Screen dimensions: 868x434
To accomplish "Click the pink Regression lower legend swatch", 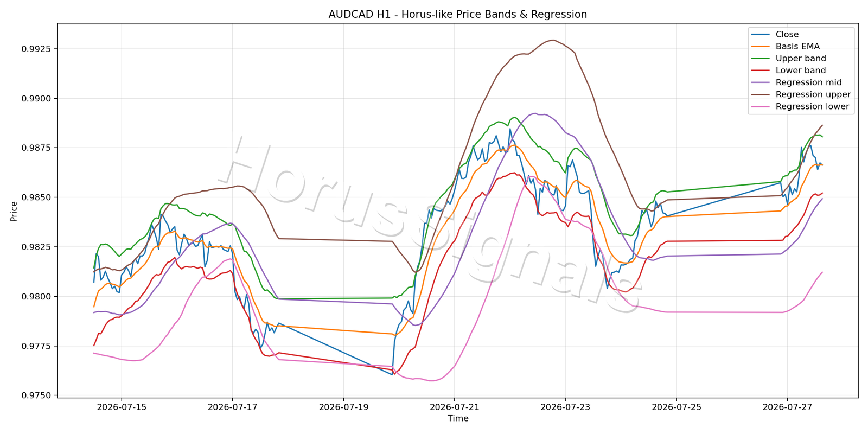I will pos(760,107).
